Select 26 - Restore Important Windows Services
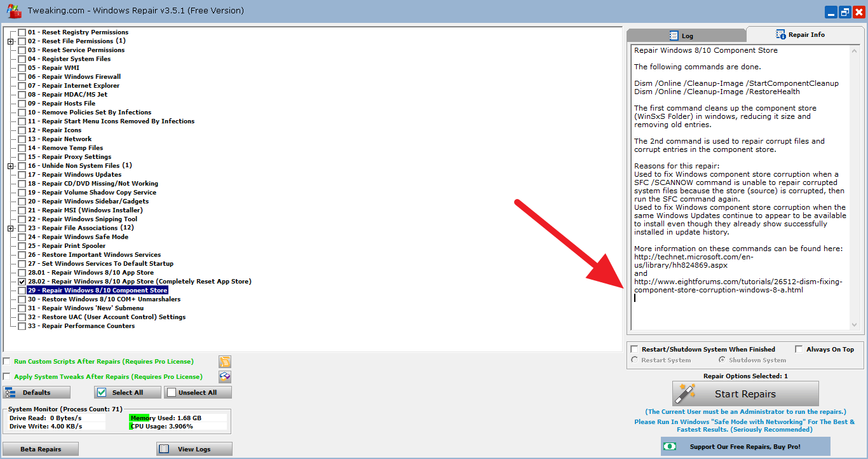 pos(95,255)
